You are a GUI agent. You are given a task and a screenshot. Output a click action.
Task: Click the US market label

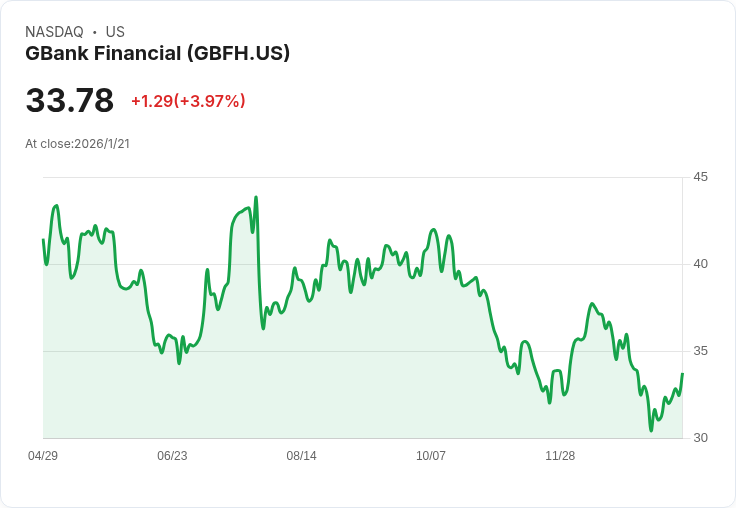pyautogui.click(x=115, y=32)
